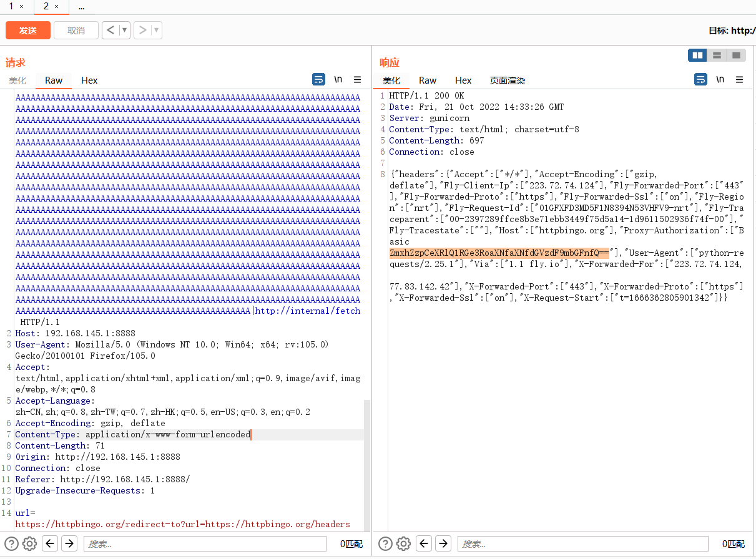Image resolution: width=756 pixels, height=559 pixels.
Task: Click the 响应 response panel heading
Action: point(390,62)
